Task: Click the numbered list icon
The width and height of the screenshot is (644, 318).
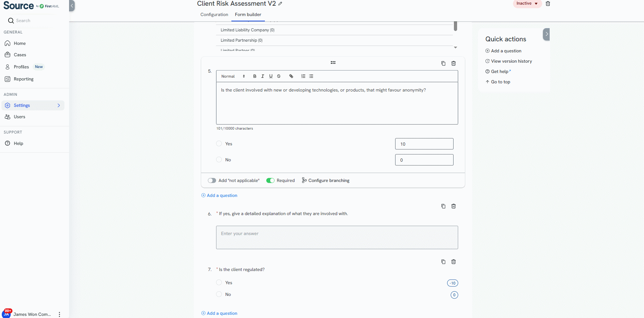Action: 303,76
